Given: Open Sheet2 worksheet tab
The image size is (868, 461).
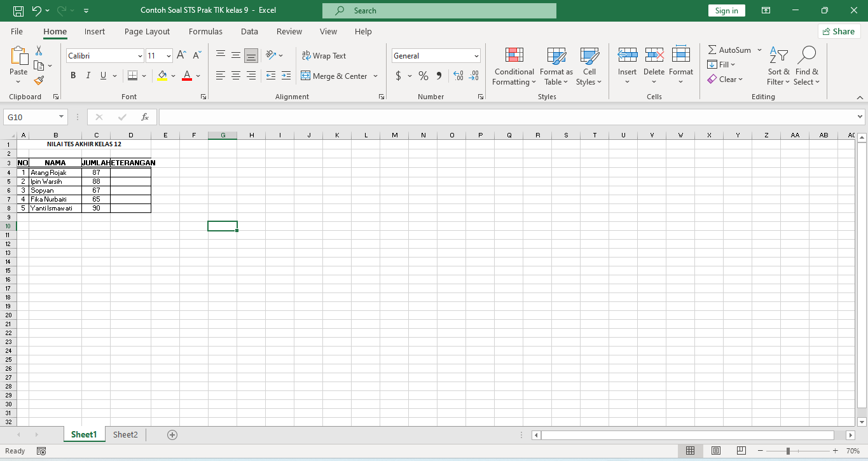Looking at the screenshot, I should 125,435.
